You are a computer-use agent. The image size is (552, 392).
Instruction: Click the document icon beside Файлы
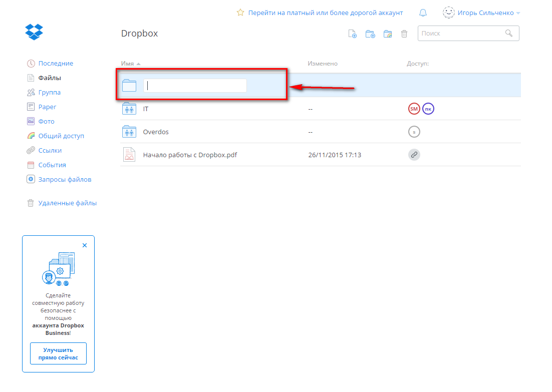pyautogui.click(x=31, y=78)
